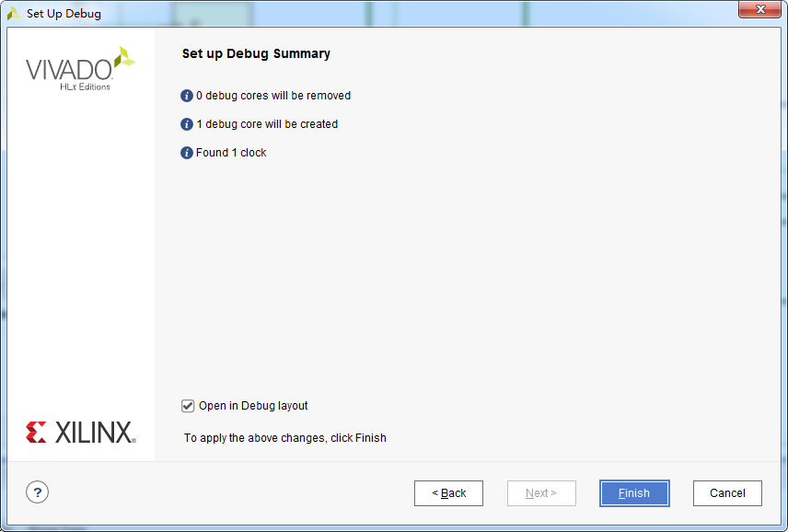
Task: Click the 'Set Up Debug' title bar text
Action: tap(64, 14)
